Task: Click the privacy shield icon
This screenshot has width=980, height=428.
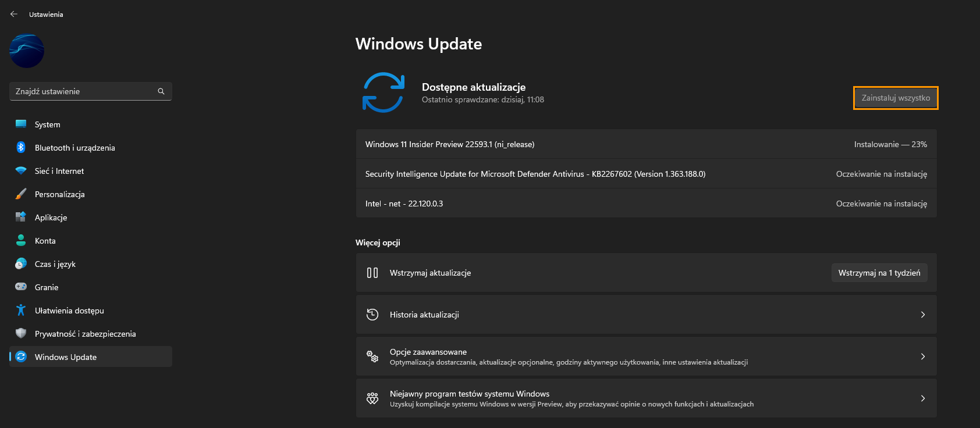Action: [21, 333]
